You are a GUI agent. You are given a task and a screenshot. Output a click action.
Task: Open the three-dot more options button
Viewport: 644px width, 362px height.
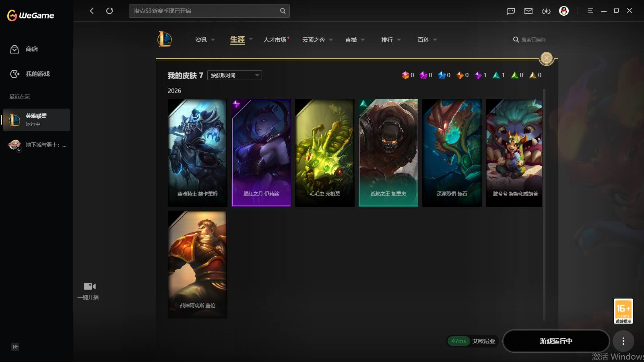tap(623, 341)
